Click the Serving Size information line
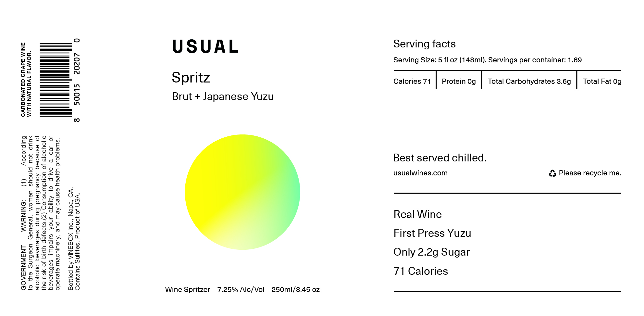 pyautogui.click(x=488, y=60)
